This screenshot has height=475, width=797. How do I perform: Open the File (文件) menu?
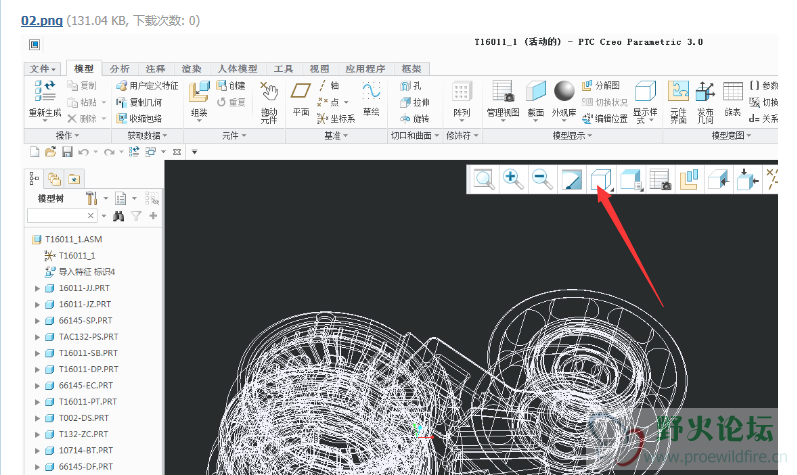click(42, 69)
